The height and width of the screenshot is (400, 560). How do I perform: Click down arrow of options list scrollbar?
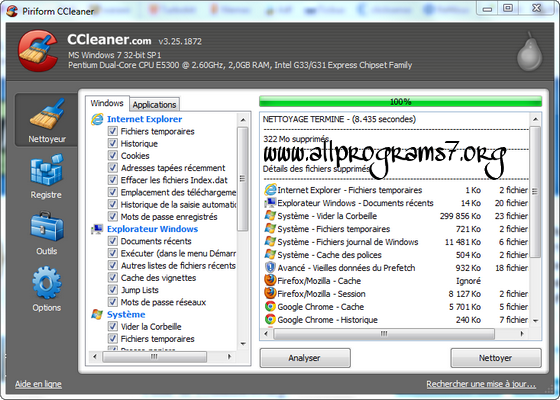point(243,344)
